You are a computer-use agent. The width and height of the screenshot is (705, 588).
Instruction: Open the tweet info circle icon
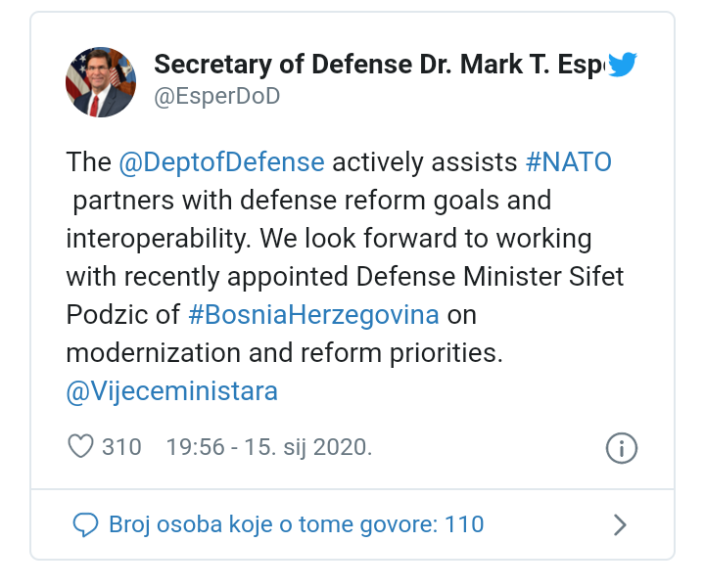coord(622,448)
